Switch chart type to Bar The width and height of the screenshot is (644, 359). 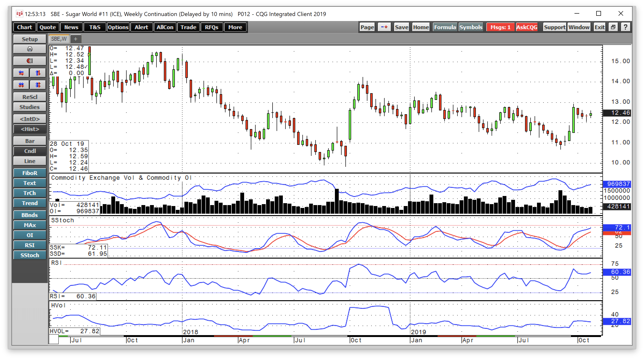tap(30, 141)
